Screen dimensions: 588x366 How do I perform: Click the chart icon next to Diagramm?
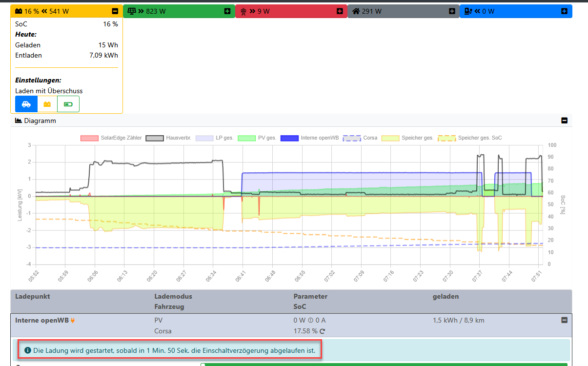(x=19, y=121)
